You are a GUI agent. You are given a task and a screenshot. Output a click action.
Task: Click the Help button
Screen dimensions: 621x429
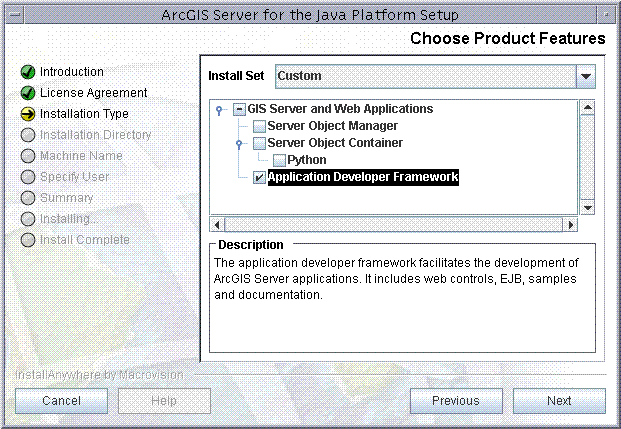(164, 401)
